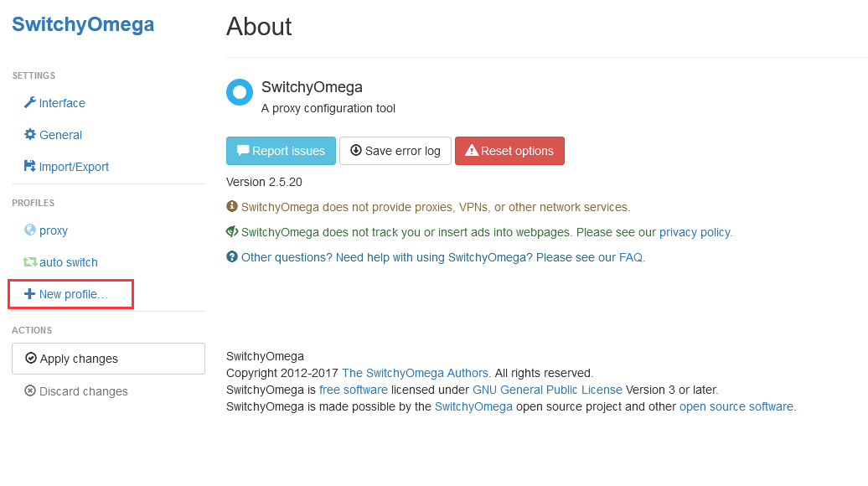Click the download arrow icon on Save error log
Viewport: 868px width, 486px height.
click(356, 151)
